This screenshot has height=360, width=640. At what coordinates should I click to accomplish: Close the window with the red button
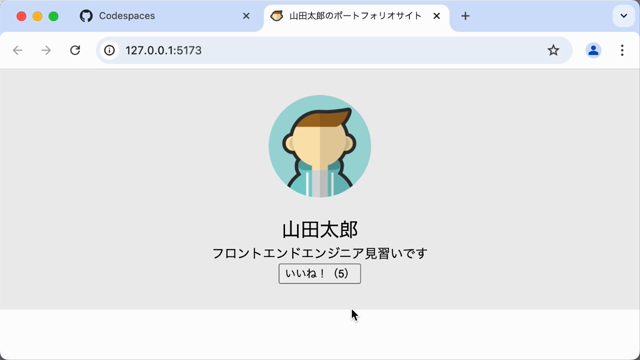(x=21, y=16)
